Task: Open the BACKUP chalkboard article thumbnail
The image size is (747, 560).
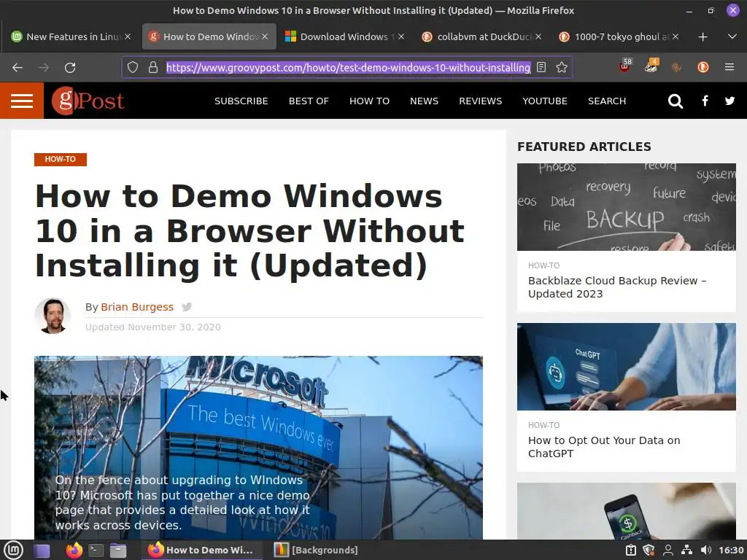Action: click(x=626, y=207)
